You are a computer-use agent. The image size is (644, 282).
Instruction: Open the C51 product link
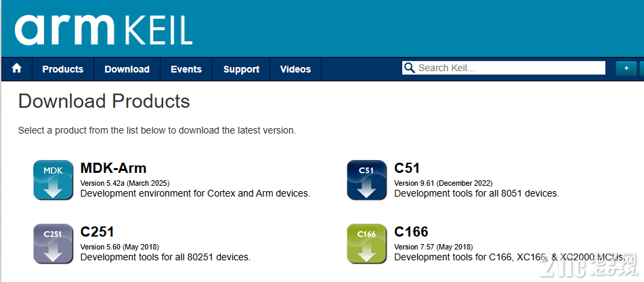407,167
